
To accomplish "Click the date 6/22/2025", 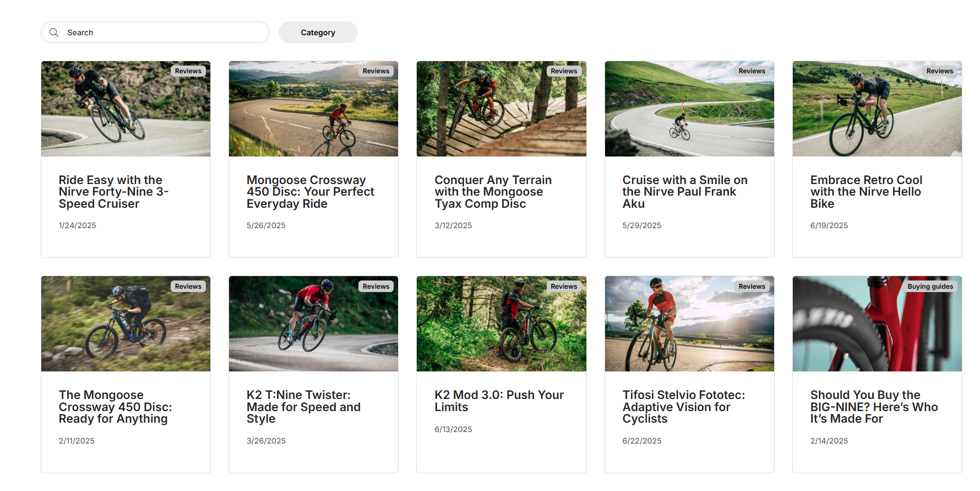I will tap(642, 441).
